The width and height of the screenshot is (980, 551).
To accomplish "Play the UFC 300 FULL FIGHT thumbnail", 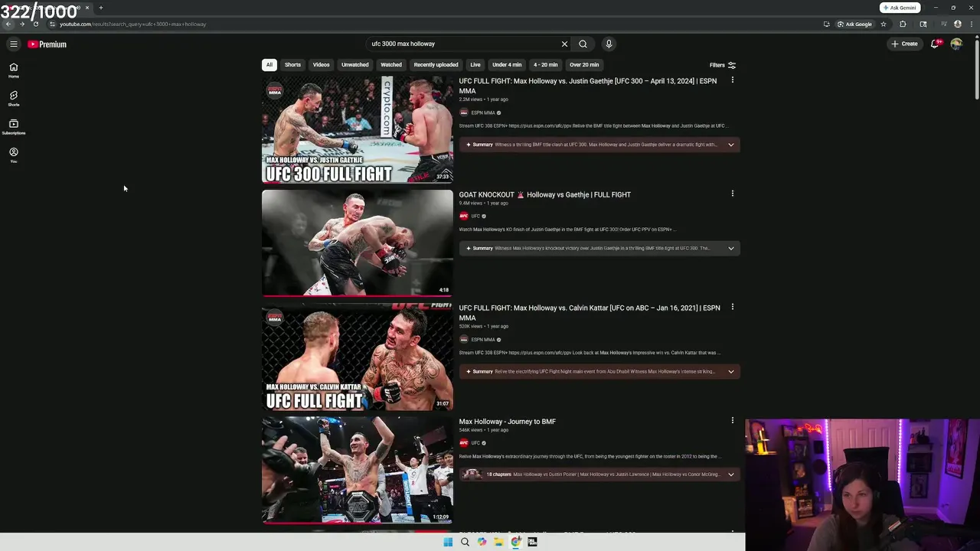I will [358, 130].
